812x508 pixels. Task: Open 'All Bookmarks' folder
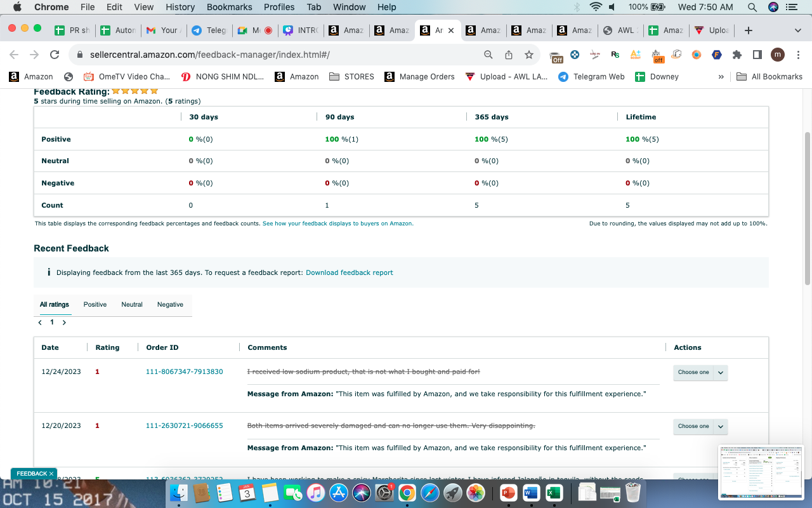click(x=769, y=77)
